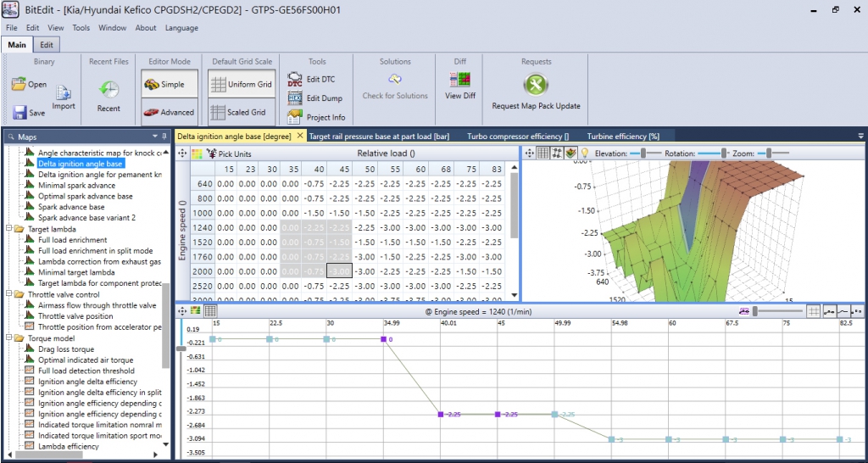Screen dimensions: 868x463
Task: Click the purple icon left of graph slider
Action: click(x=744, y=312)
